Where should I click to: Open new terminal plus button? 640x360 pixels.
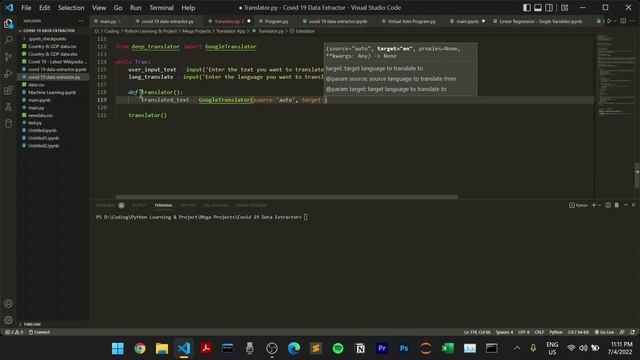[x=594, y=205]
